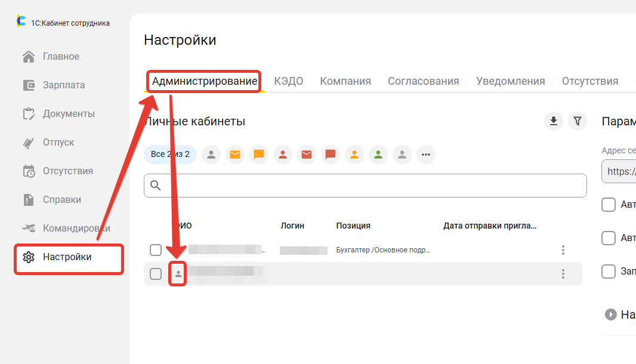The width and height of the screenshot is (636, 364).
Task: Click the "Все 2 из 2" filter chip
Action: (x=170, y=155)
